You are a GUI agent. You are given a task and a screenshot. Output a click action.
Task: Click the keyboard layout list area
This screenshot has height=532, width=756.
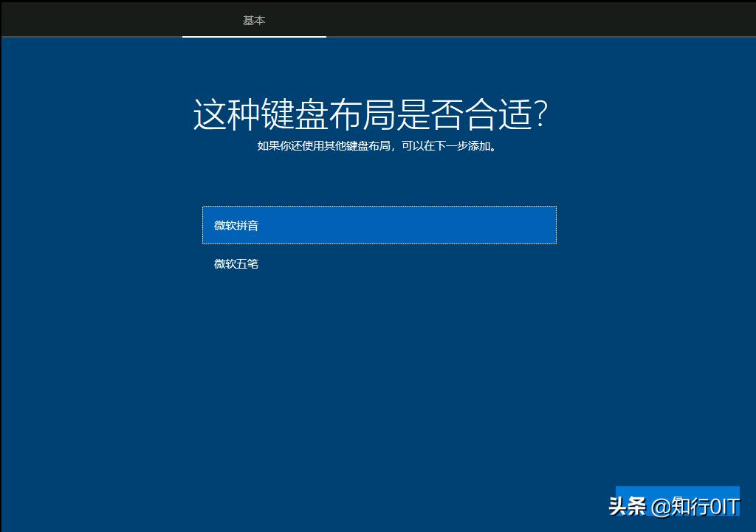(378, 243)
